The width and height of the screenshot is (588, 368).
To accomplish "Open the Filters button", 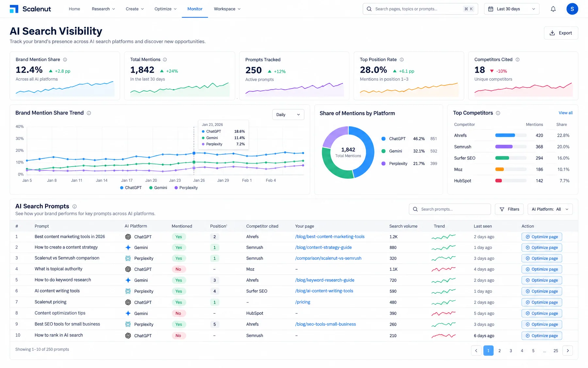I will [509, 209].
